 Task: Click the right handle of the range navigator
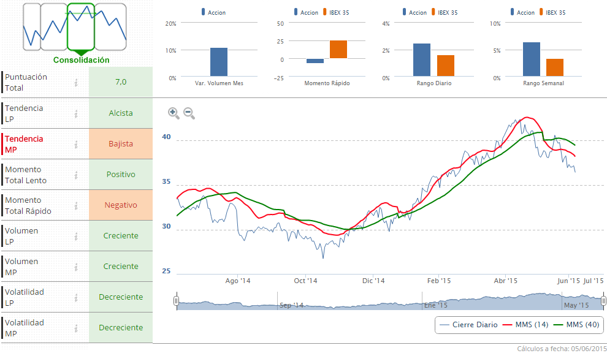click(x=603, y=301)
